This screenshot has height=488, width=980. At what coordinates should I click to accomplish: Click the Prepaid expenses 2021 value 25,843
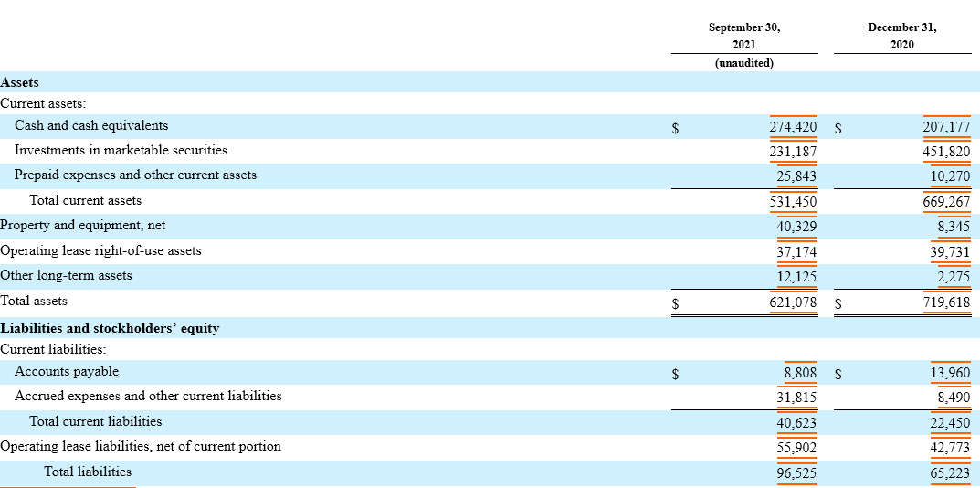(x=796, y=176)
